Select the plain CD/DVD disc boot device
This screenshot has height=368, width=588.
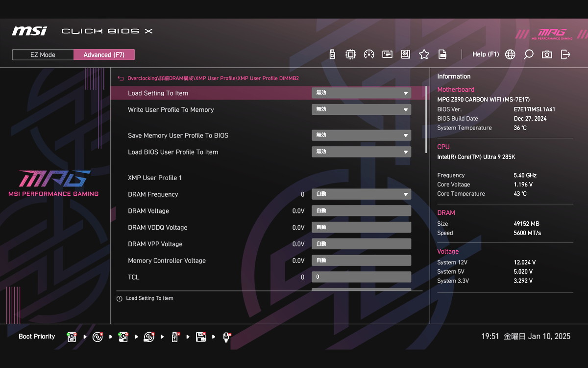coord(98,337)
